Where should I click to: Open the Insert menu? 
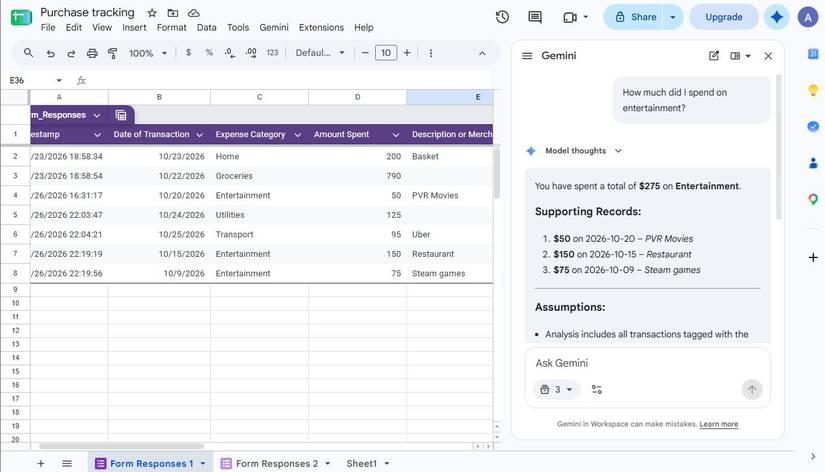tap(134, 27)
